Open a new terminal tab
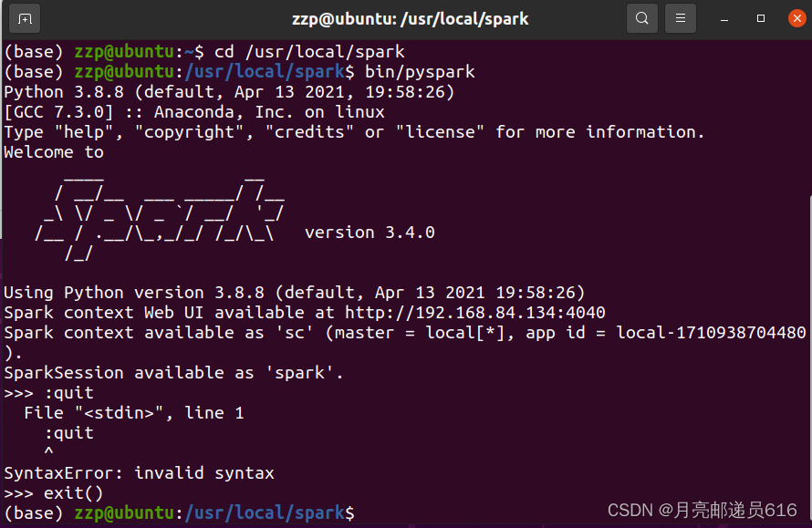 tap(23, 17)
